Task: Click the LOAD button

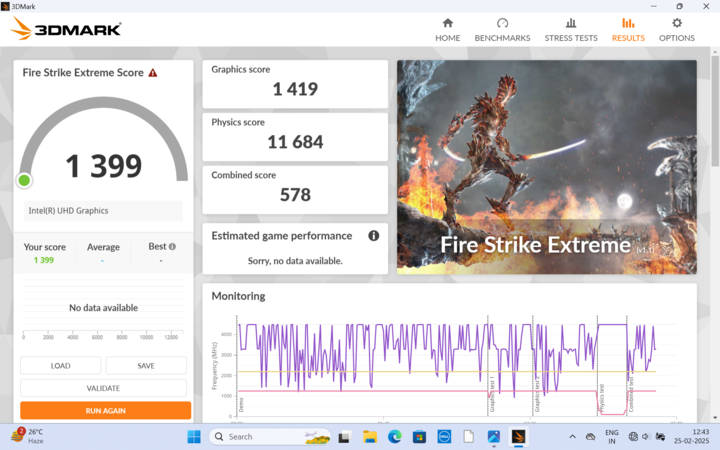Action: click(x=61, y=366)
